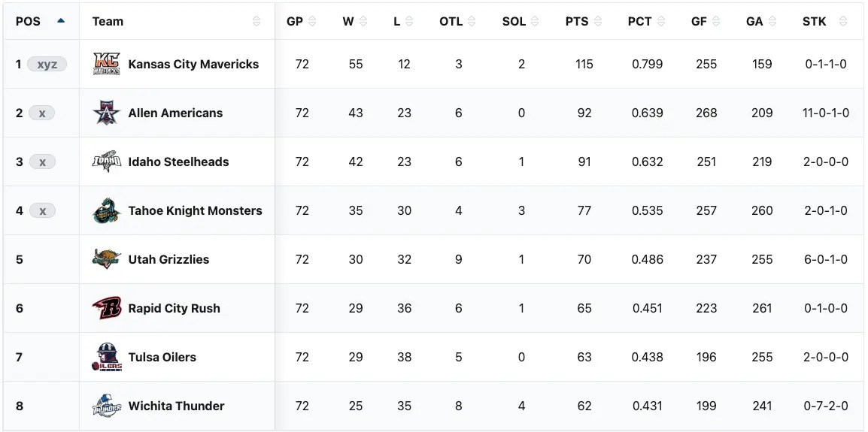Click the x clinch badge for Allen
The height and width of the screenshot is (432, 868).
pyautogui.click(x=42, y=113)
